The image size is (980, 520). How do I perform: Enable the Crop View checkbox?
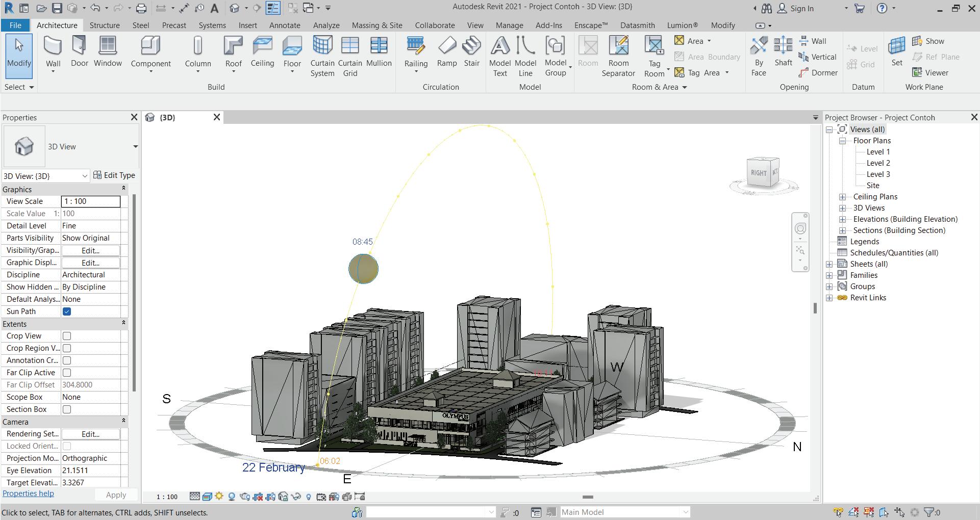coord(67,336)
